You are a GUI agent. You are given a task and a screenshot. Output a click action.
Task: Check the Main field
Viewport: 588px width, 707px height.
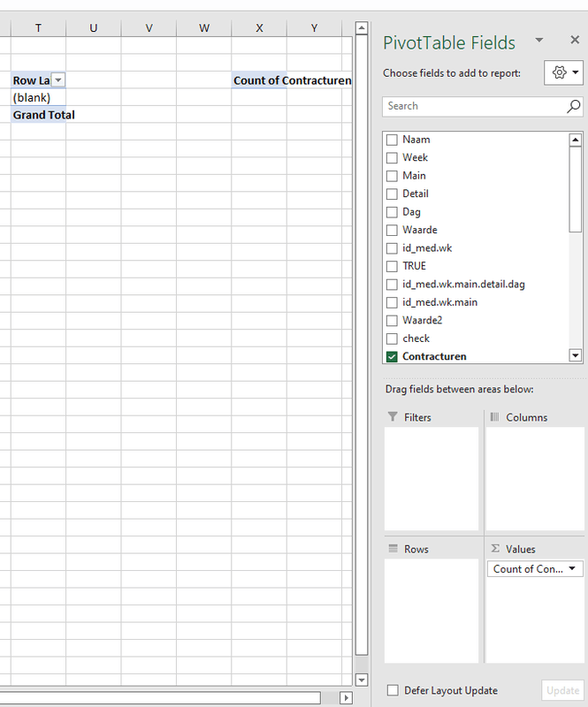tap(392, 176)
